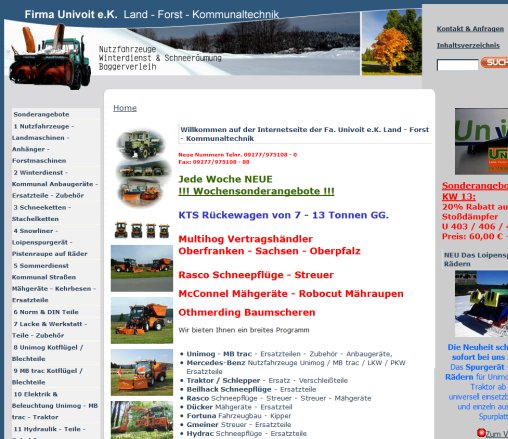Click the row of four small tractors image
The height and width of the screenshot is (439, 508).
(142, 230)
